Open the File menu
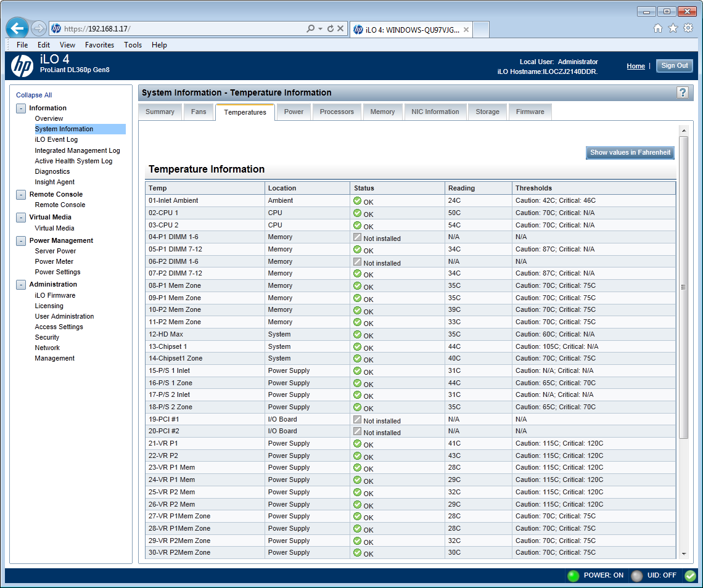The width and height of the screenshot is (703, 588). (22, 45)
